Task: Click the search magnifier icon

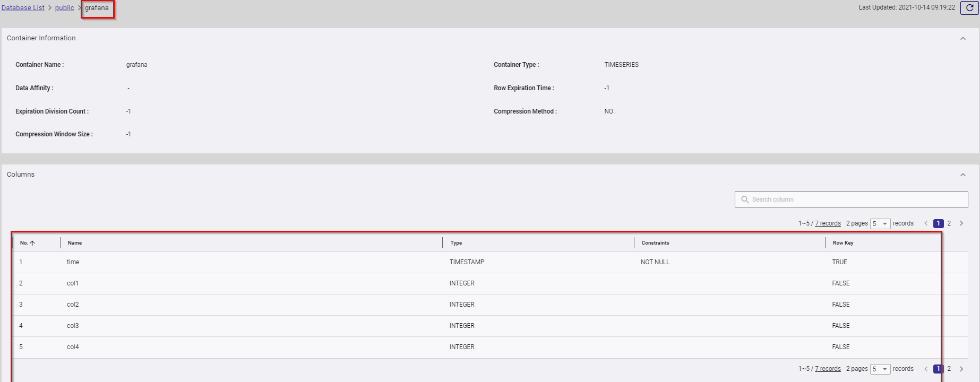Action: pos(745,199)
